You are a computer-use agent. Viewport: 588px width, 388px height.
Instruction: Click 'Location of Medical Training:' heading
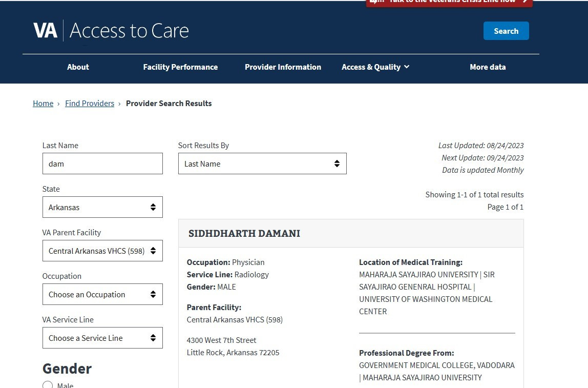tap(411, 262)
